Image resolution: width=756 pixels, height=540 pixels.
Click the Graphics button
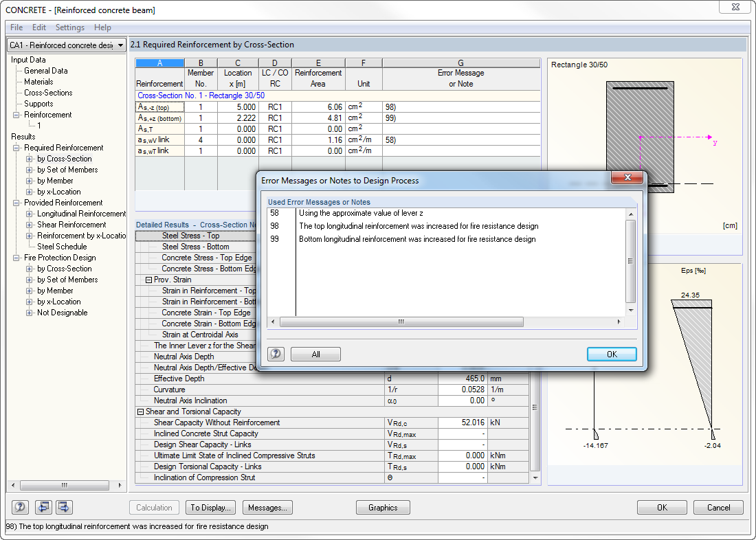383,507
